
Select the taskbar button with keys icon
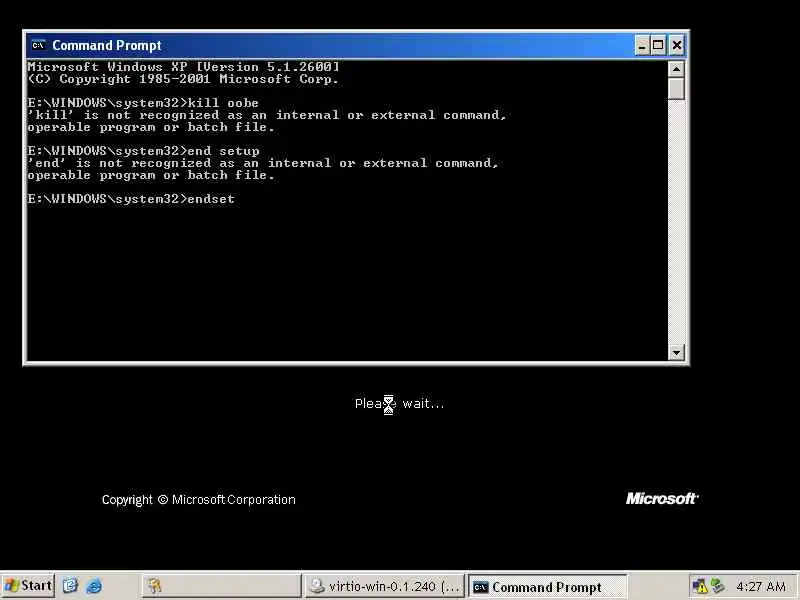pos(221,586)
